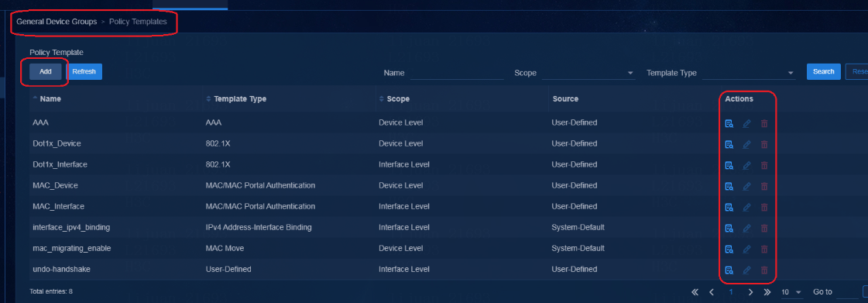The height and width of the screenshot is (303, 868).
Task: View details of MAC_Interface template
Action: click(729, 207)
